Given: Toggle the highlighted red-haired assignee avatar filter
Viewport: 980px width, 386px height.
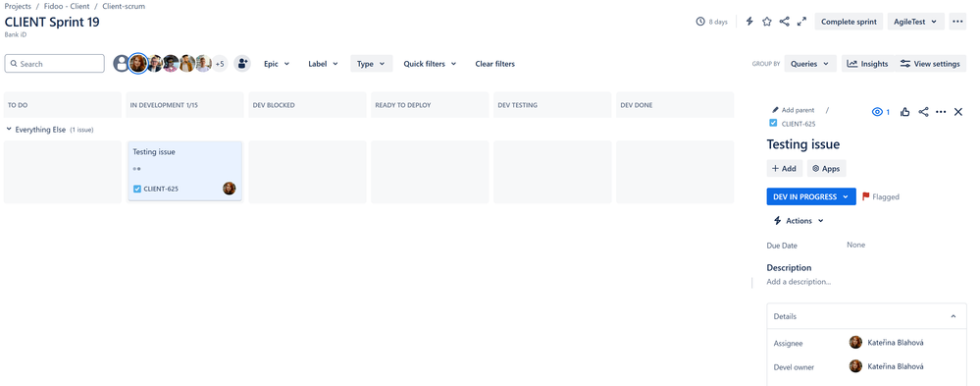Looking at the screenshot, I should click(x=138, y=63).
